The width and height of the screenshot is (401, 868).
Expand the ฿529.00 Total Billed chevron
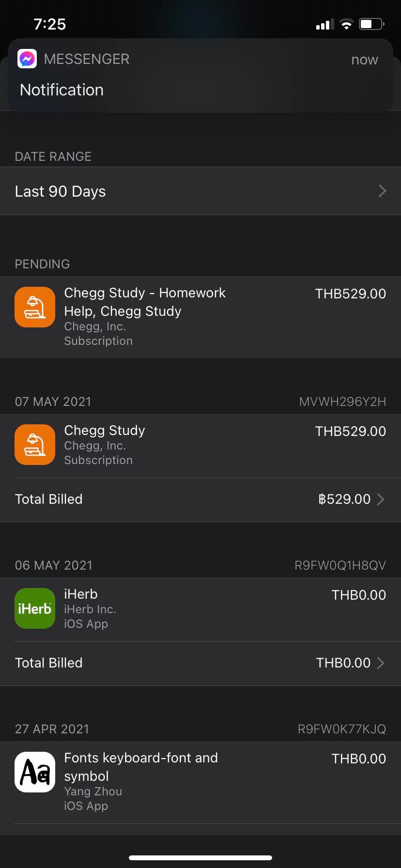pyautogui.click(x=381, y=499)
